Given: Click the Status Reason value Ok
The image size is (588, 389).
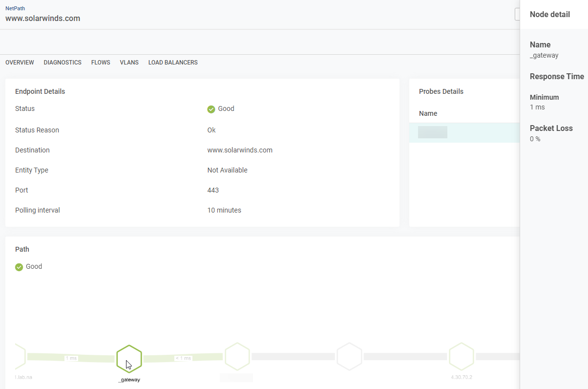Looking at the screenshot, I should click(x=211, y=130).
